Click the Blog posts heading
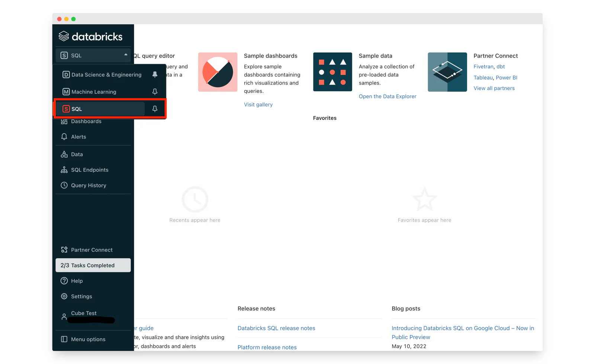The image size is (595, 364). pos(406,309)
